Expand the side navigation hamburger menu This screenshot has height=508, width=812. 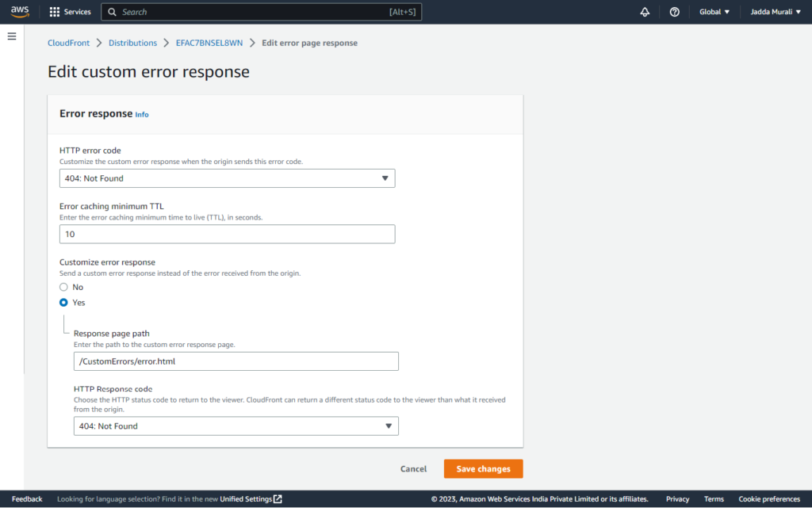click(x=12, y=36)
